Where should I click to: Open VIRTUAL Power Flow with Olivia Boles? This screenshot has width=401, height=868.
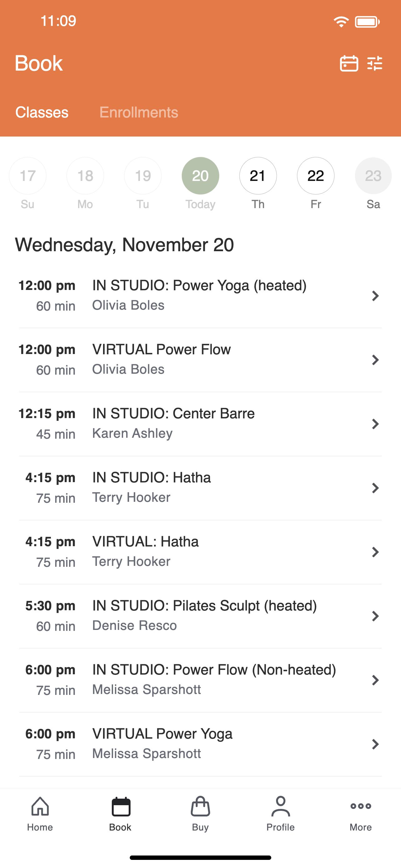(161, 359)
